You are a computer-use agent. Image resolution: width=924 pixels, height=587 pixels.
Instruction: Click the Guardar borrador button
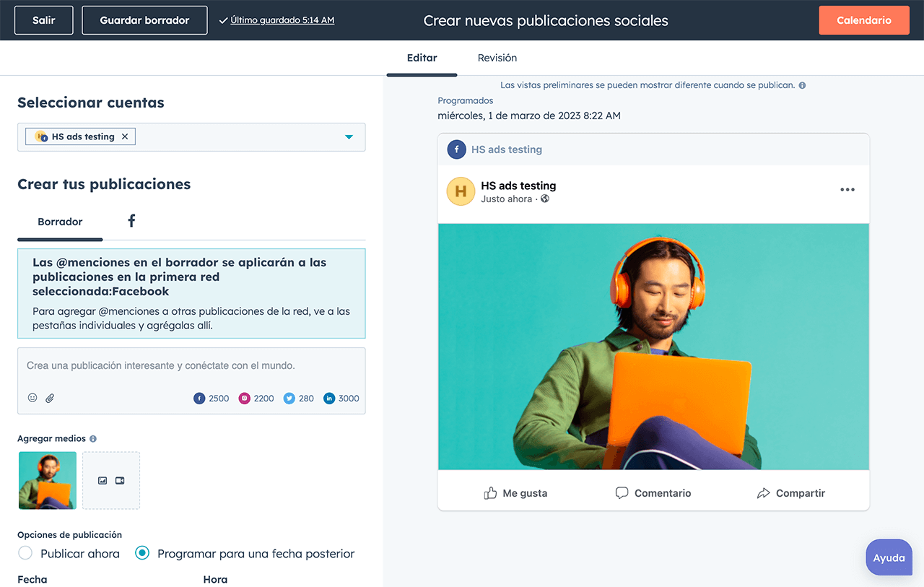pos(144,20)
